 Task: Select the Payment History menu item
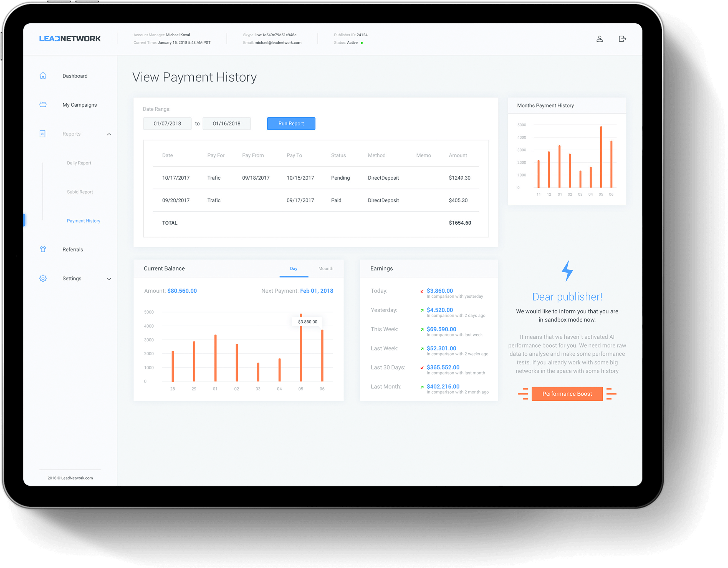[x=83, y=221]
